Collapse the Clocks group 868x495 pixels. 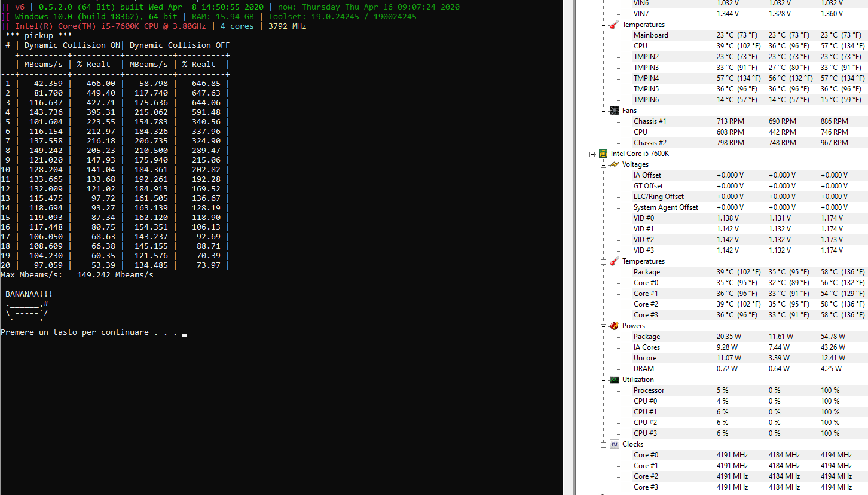click(604, 444)
